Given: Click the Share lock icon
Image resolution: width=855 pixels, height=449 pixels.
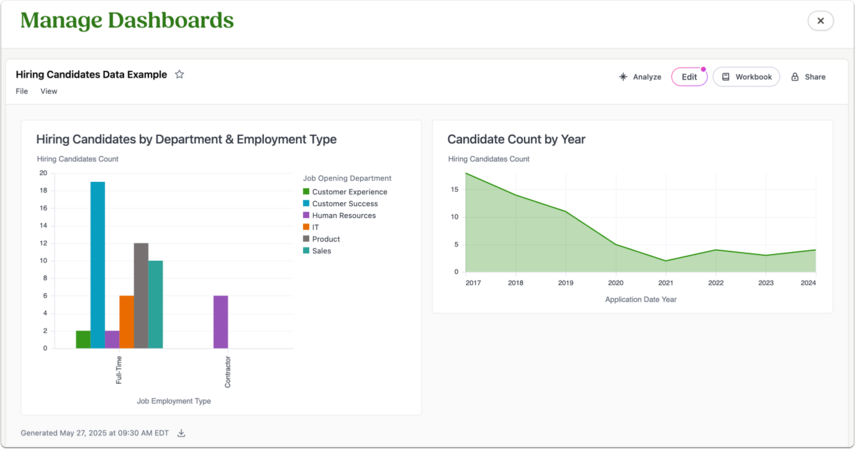Looking at the screenshot, I should click(795, 77).
